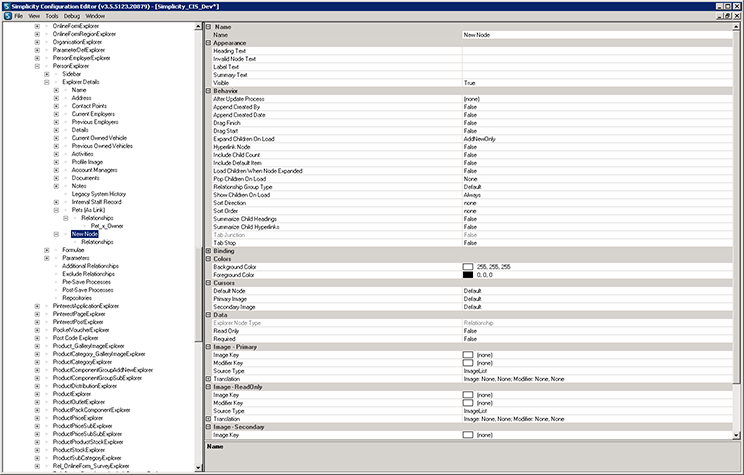Viewport: 744px width, 475px height.
Task: Expand the Contact Points tree node
Action: coord(56,106)
